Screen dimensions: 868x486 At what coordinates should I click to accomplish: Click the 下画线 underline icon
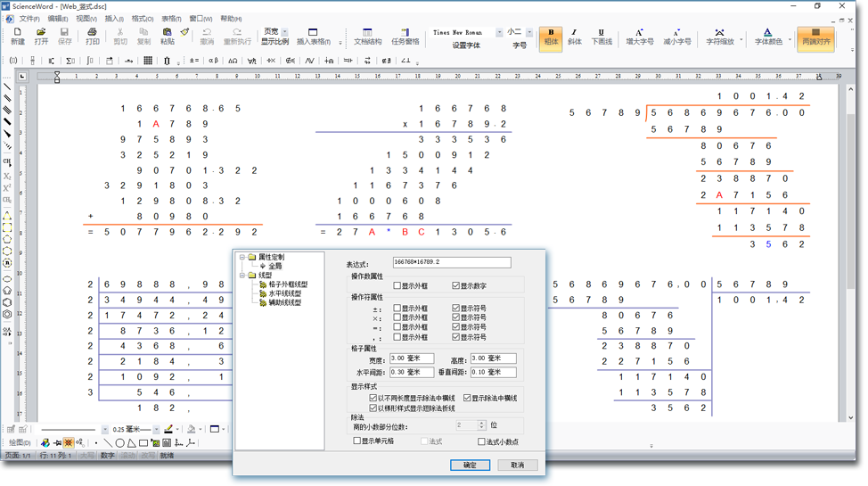pos(602,37)
